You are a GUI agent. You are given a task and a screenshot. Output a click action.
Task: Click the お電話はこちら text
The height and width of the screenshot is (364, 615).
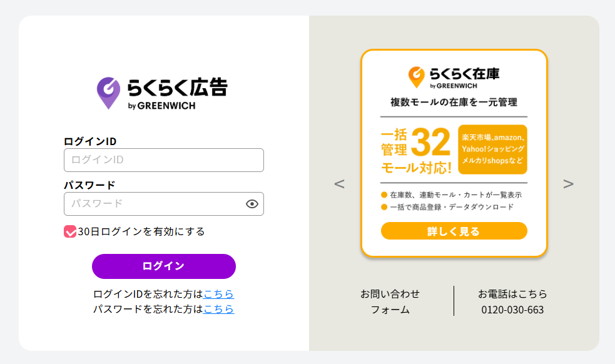coord(512,294)
